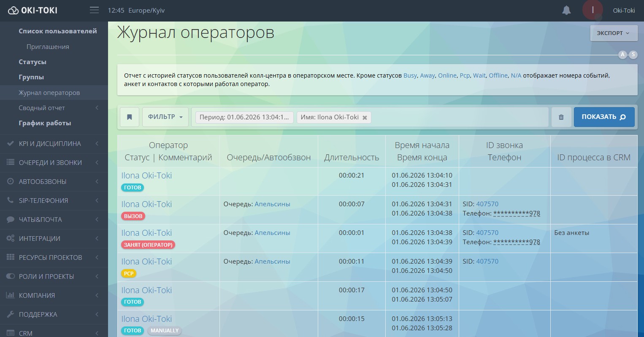Click the round 'A' toggle marker

622,54
